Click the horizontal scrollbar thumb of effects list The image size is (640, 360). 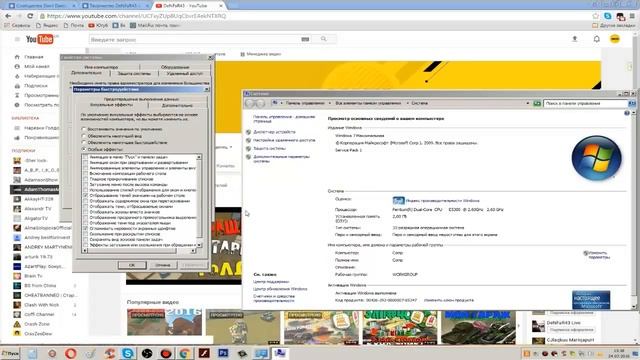133,251
